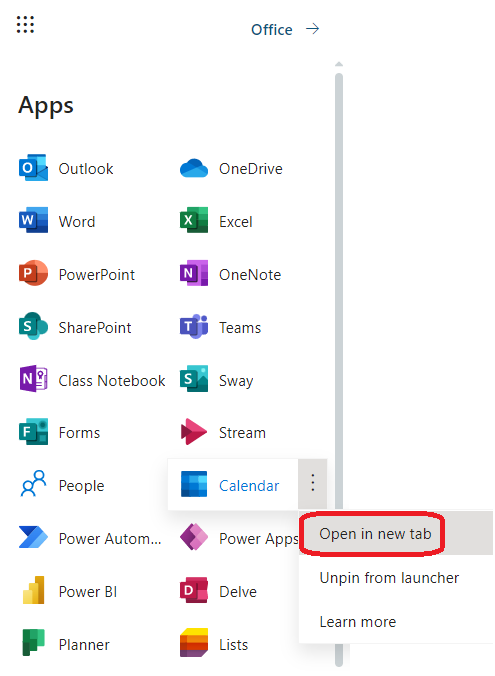
Task: Open the Outlook app icon
Action: (33, 168)
